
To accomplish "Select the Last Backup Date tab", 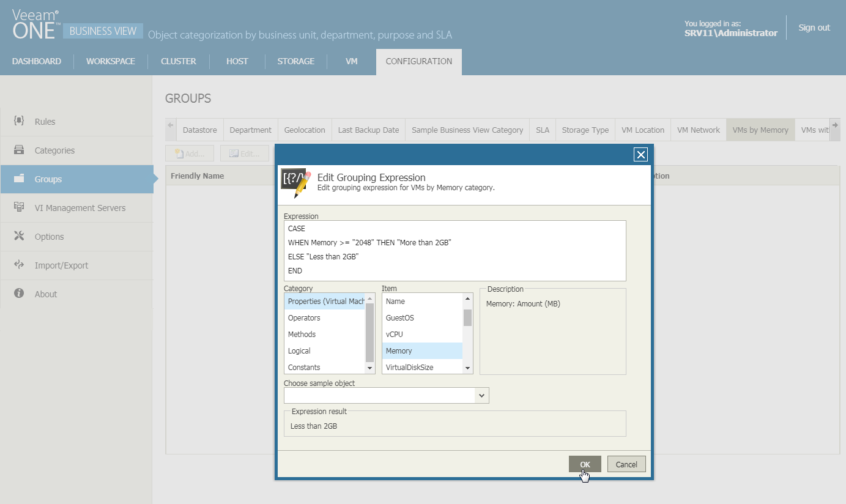I will pos(368,130).
